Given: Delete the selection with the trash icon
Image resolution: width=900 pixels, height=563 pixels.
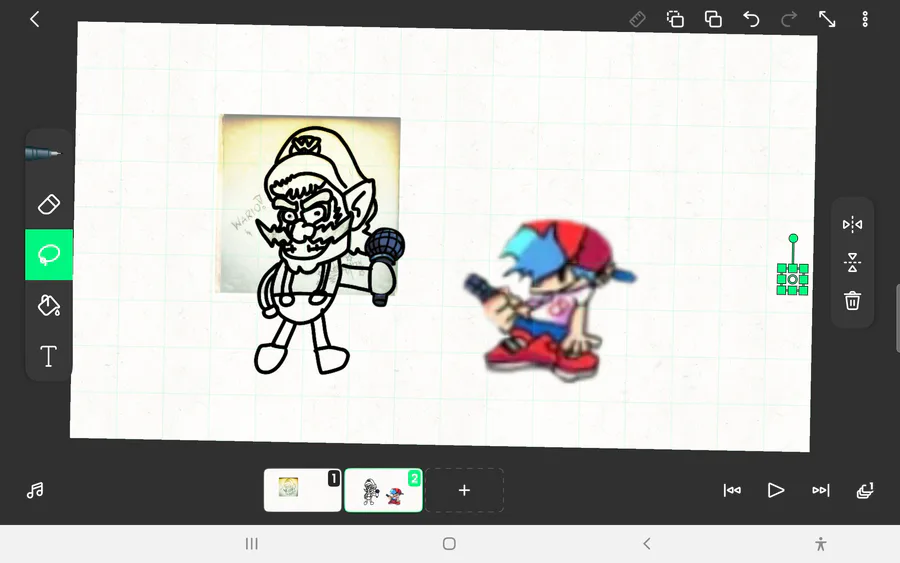Looking at the screenshot, I should [852, 300].
